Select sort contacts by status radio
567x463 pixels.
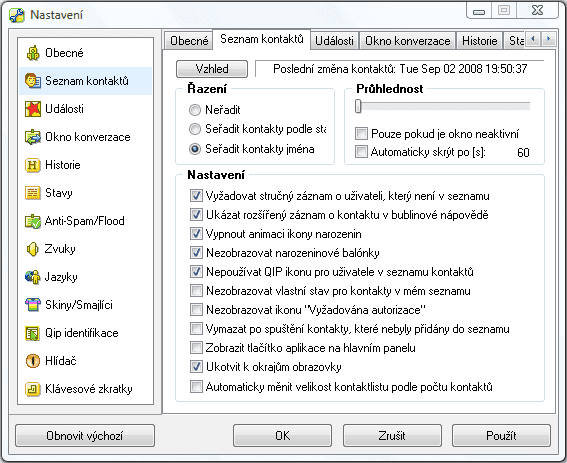pos(195,129)
